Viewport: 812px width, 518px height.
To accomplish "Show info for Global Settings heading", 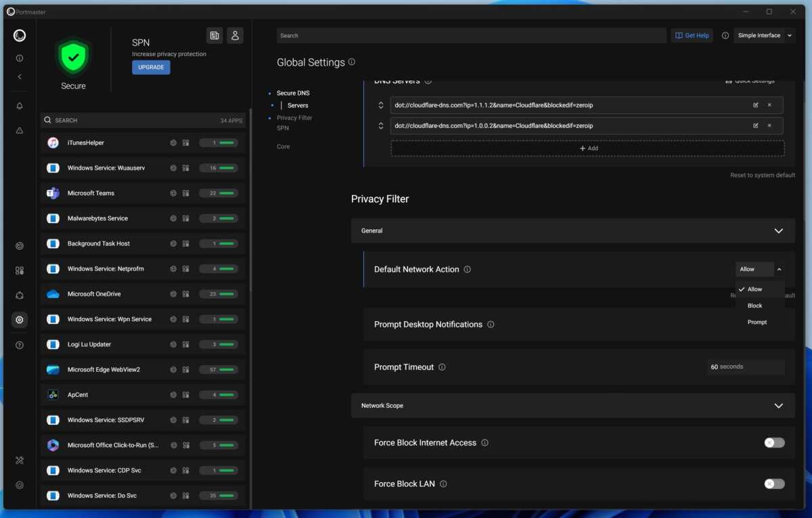I will (x=352, y=62).
